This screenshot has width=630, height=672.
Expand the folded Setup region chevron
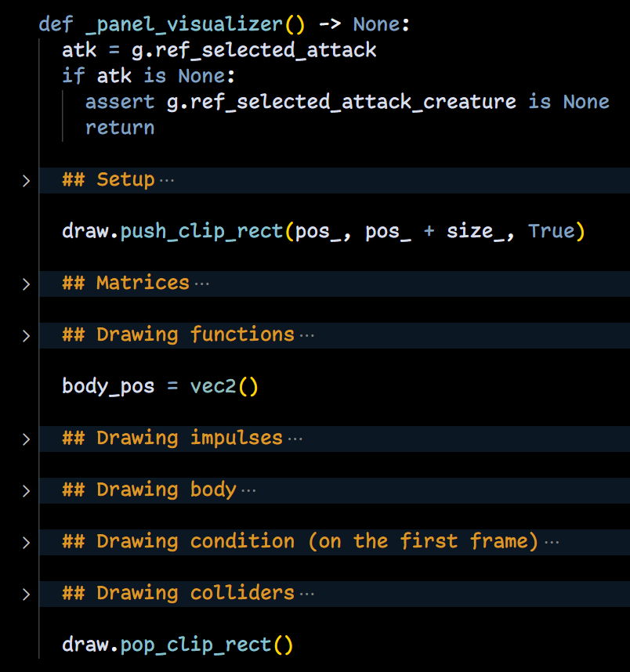point(26,181)
